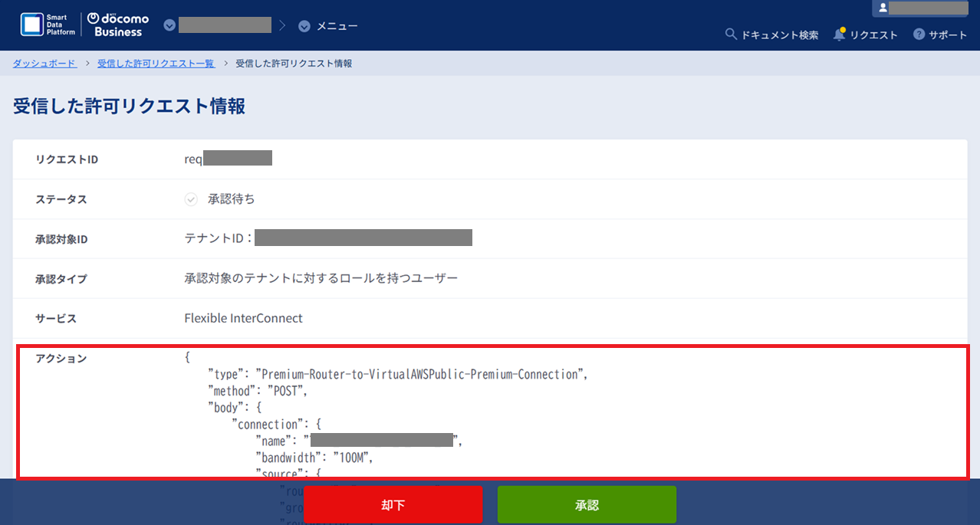Go to ダッシュボード breadcrumb link

pos(44,63)
